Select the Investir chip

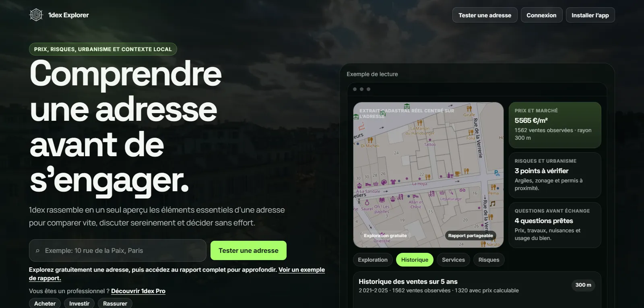(x=79, y=304)
